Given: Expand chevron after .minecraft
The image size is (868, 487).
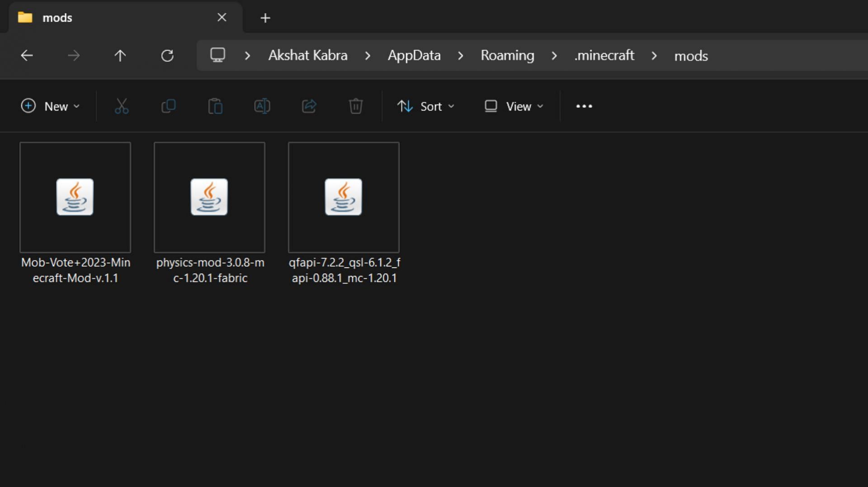Looking at the screenshot, I should pos(654,56).
